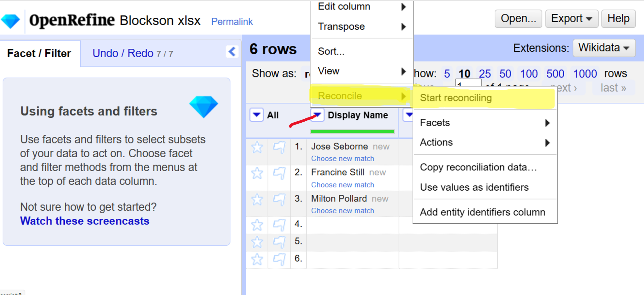Open the Export dropdown
The image size is (644, 295).
571,19
